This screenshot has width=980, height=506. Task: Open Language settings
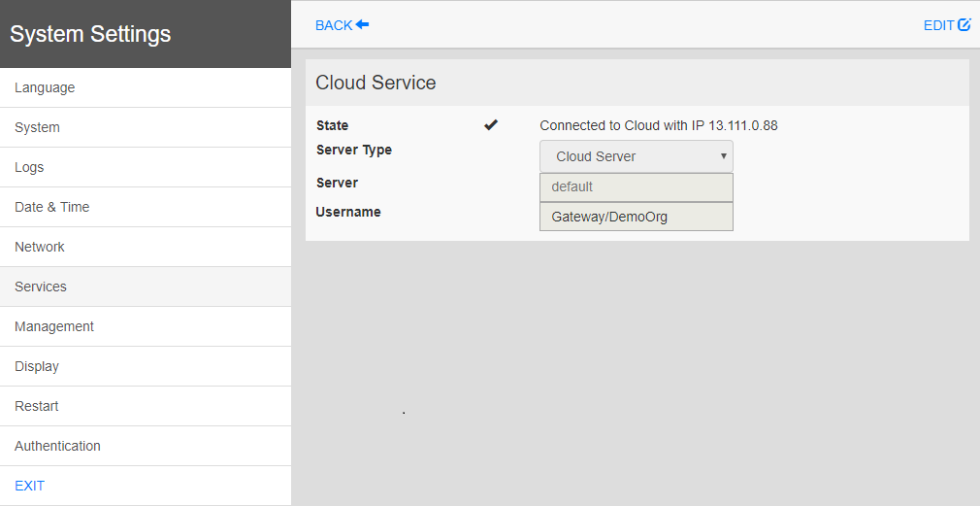pyautogui.click(x=146, y=87)
